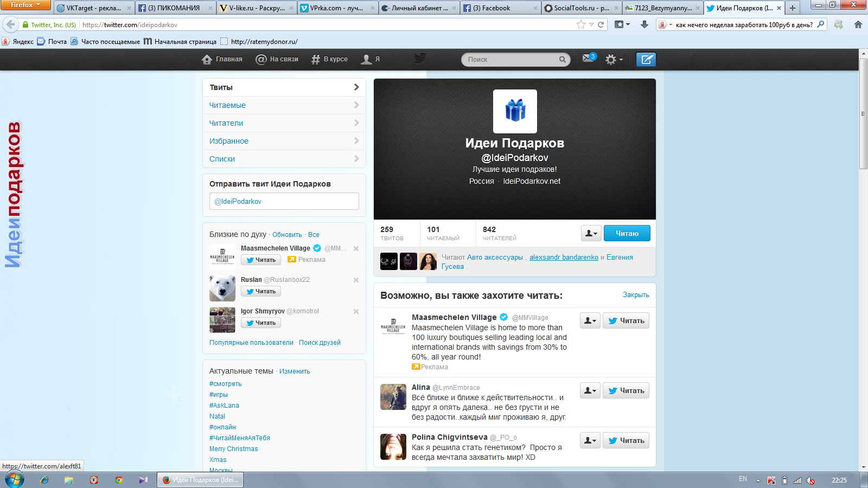
Task: Open Списки in sidebar
Action: coord(284,159)
